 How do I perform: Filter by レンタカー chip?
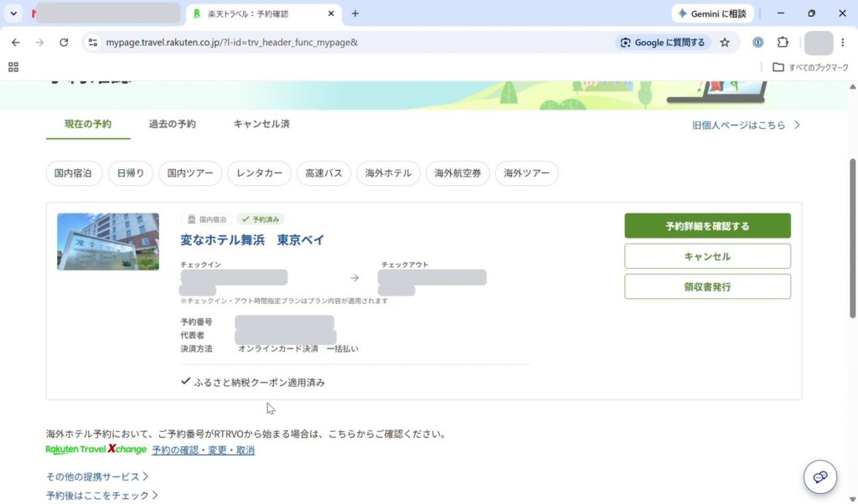pyautogui.click(x=260, y=173)
